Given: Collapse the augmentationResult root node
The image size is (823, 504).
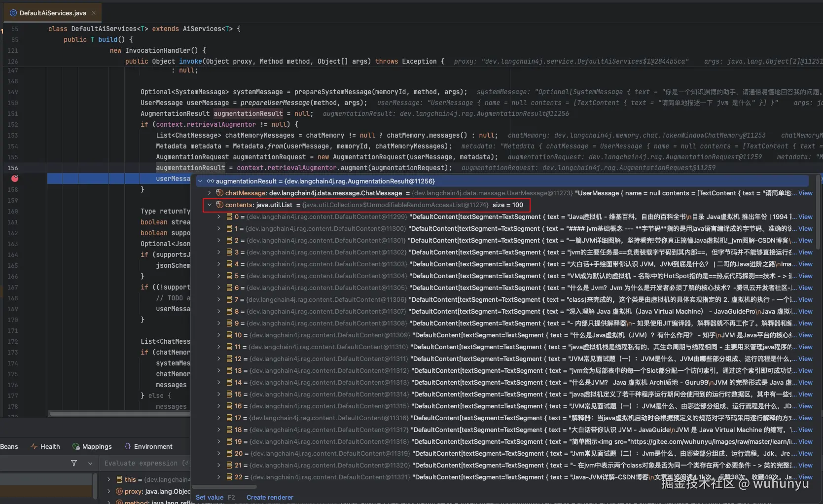Looking at the screenshot, I should pyautogui.click(x=200, y=181).
